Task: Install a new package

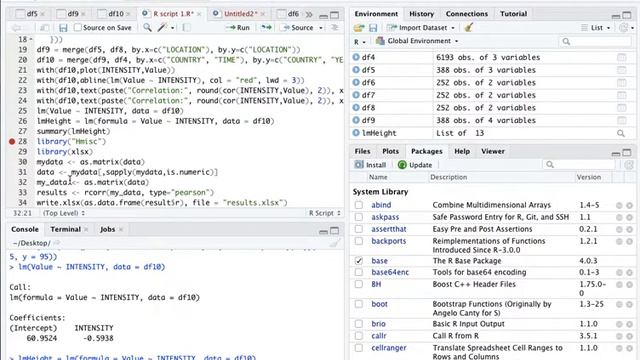Action: tap(370, 165)
